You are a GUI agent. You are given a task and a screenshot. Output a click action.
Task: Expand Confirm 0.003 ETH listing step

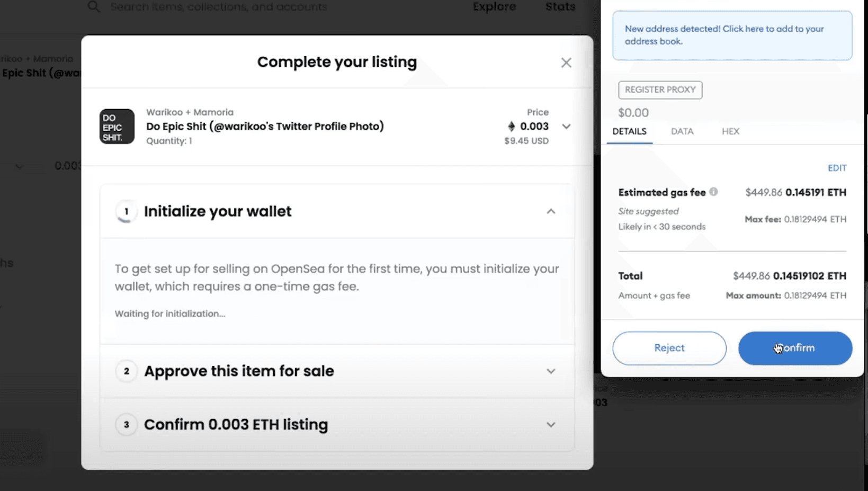[551, 425]
